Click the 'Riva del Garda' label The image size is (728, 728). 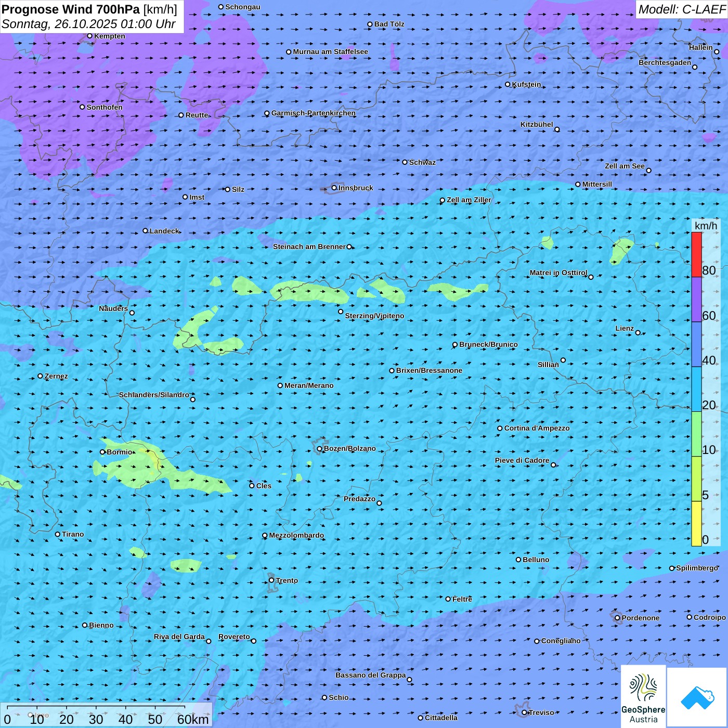(179, 636)
